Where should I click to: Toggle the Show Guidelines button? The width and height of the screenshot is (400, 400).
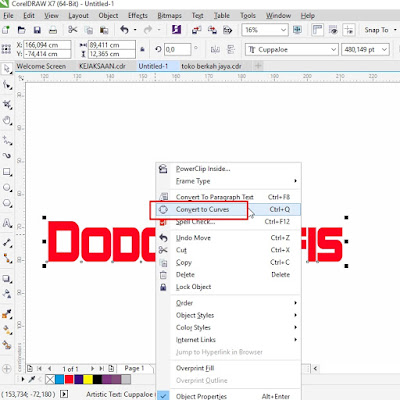[x=349, y=30]
